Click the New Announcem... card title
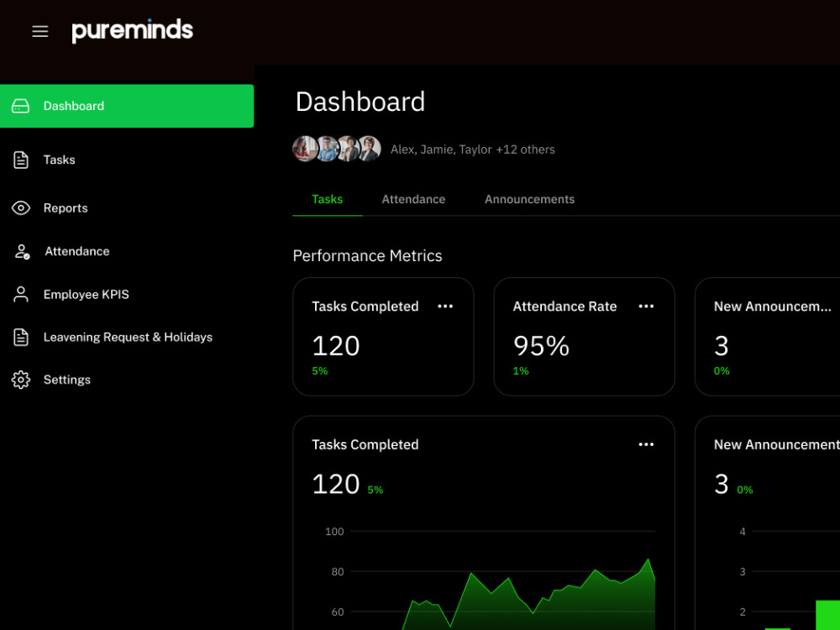 tap(773, 307)
